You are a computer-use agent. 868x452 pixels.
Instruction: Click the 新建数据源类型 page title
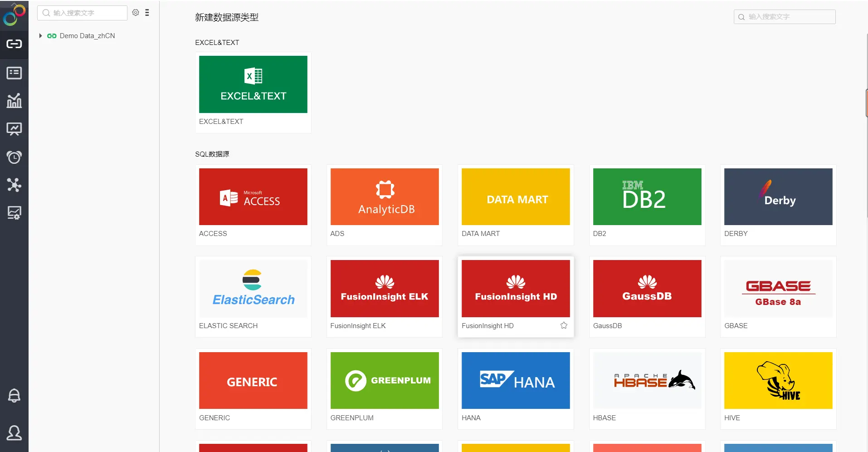[227, 17]
